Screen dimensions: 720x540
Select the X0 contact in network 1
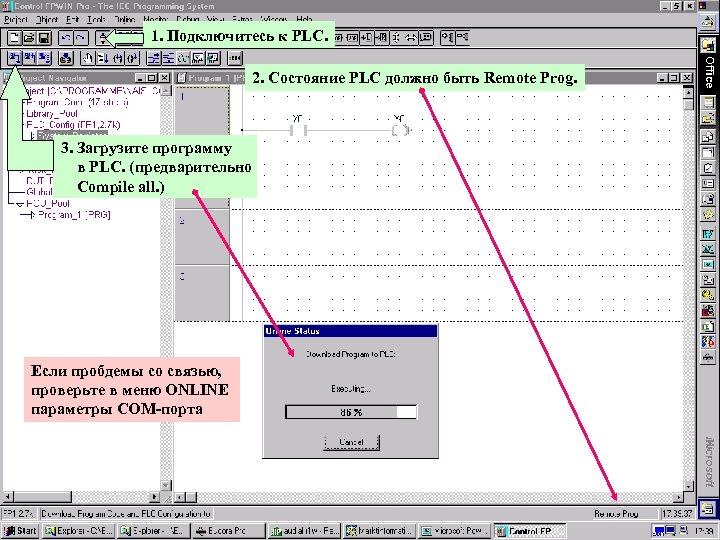(x=298, y=130)
